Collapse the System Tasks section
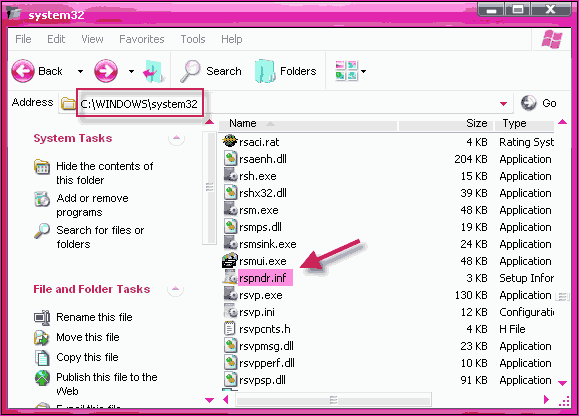The image size is (579, 416). coord(177,138)
